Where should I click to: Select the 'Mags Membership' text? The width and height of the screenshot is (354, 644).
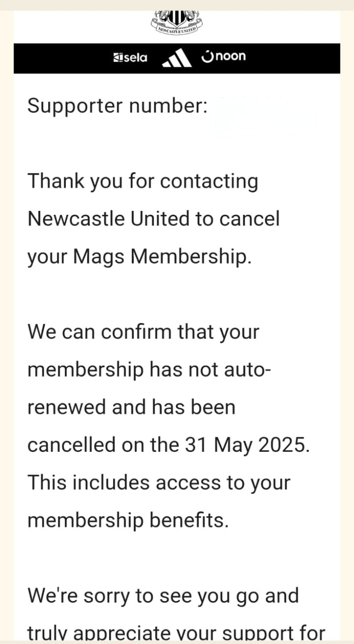[x=161, y=257]
